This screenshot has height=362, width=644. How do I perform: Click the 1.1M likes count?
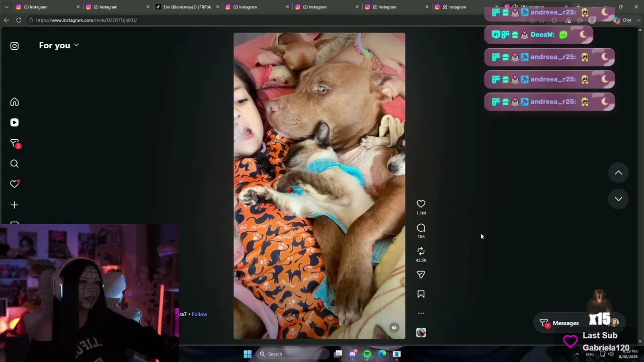click(x=421, y=213)
